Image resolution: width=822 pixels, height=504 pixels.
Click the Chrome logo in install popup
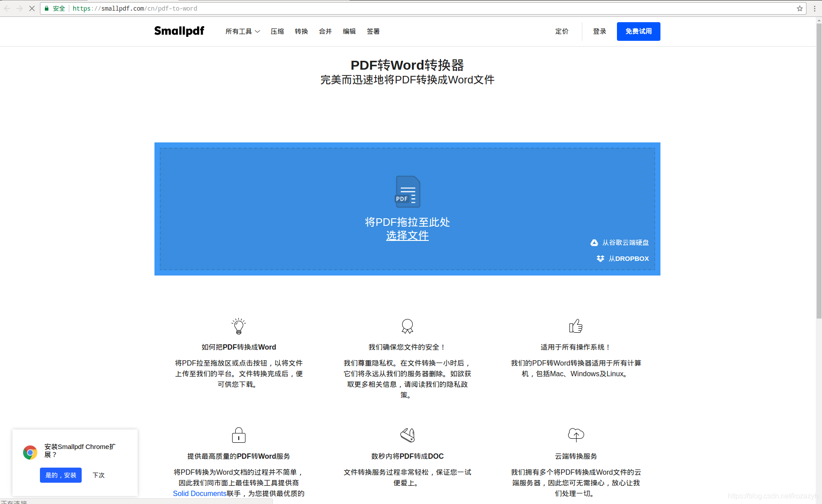(30, 453)
